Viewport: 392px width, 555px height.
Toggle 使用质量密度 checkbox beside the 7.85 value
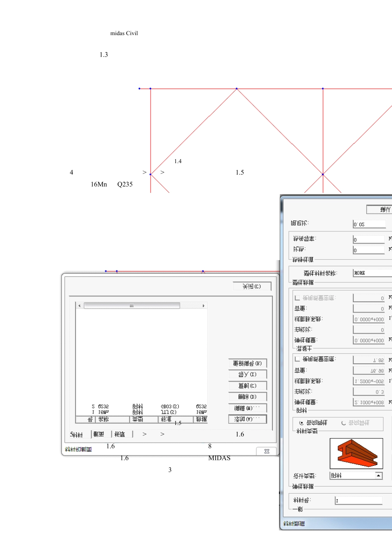(297, 359)
